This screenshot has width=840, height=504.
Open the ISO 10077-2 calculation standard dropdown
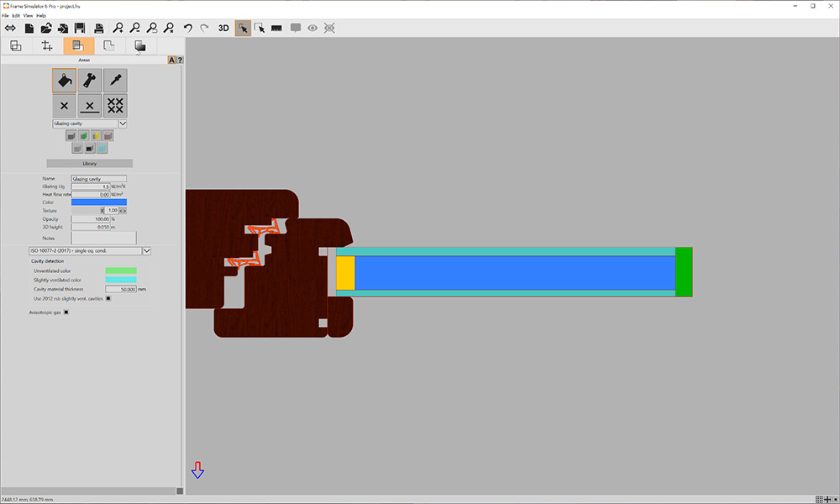point(147,249)
